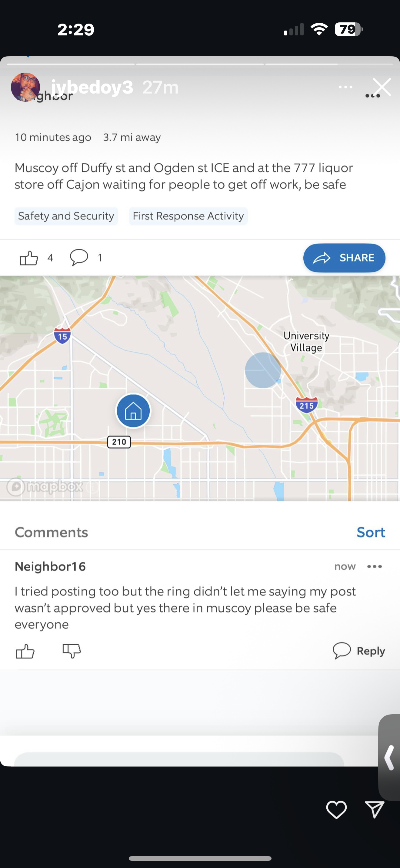Image resolution: width=400 pixels, height=868 pixels.
Task: Select First Response Activity tag
Action: click(188, 216)
